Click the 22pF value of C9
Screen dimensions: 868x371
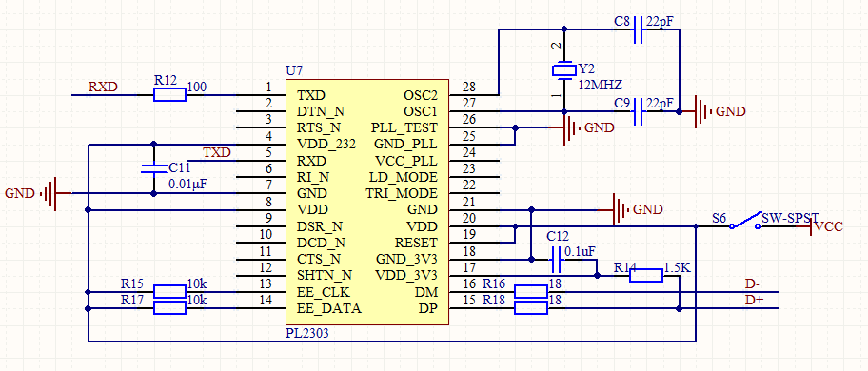point(660,104)
